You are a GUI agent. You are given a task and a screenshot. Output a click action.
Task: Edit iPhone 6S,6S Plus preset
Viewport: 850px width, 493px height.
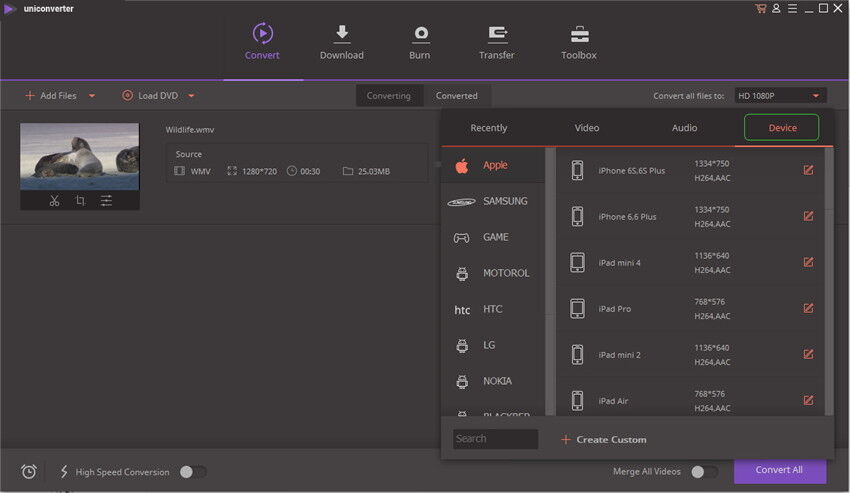[808, 170]
